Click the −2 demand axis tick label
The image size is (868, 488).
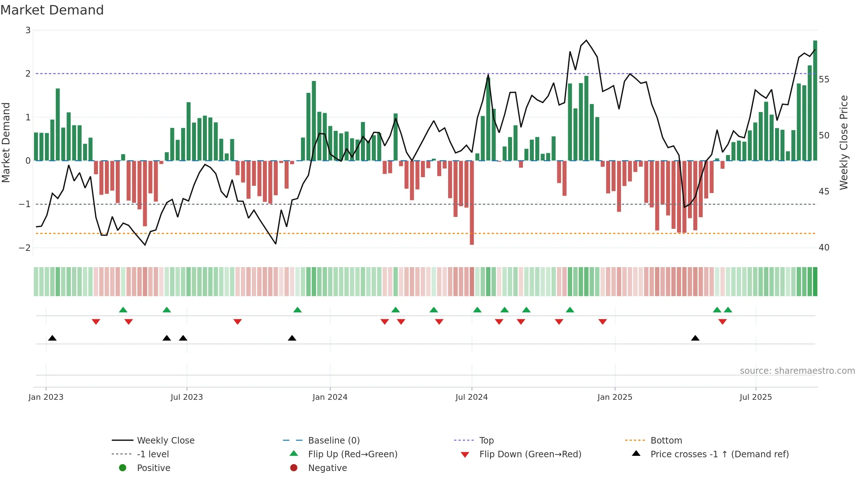[25, 248]
